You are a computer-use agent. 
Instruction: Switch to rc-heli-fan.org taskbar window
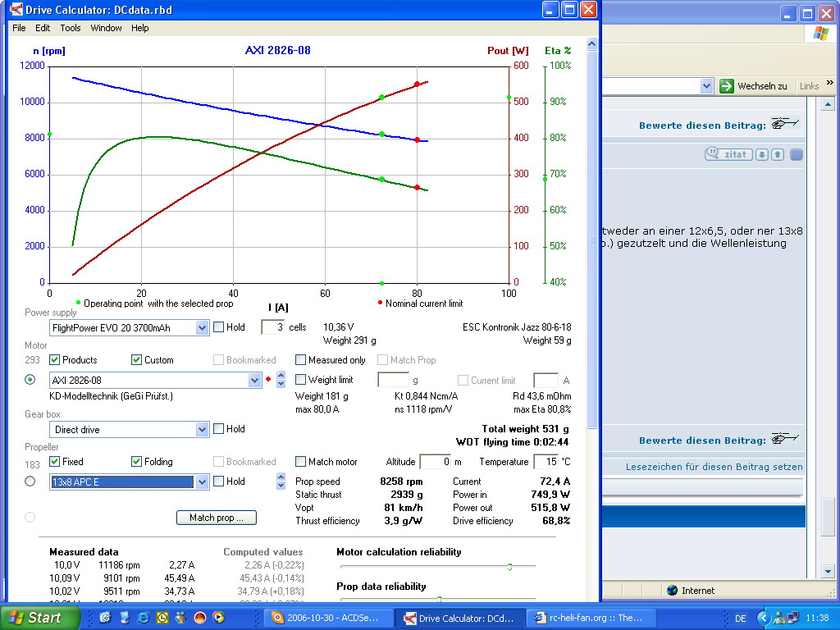tap(593, 618)
